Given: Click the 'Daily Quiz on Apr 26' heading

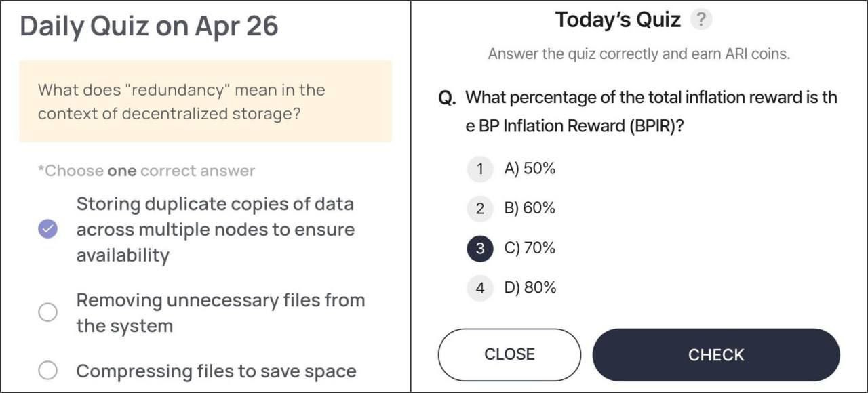Looking at the screenshot, I should click(149, 26).
